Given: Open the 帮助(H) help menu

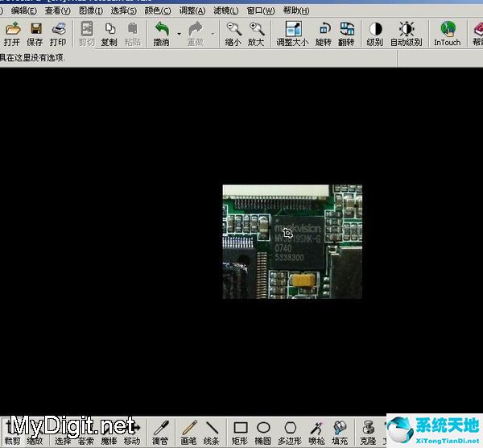Looking at the screenshot, I should (296, 10).
